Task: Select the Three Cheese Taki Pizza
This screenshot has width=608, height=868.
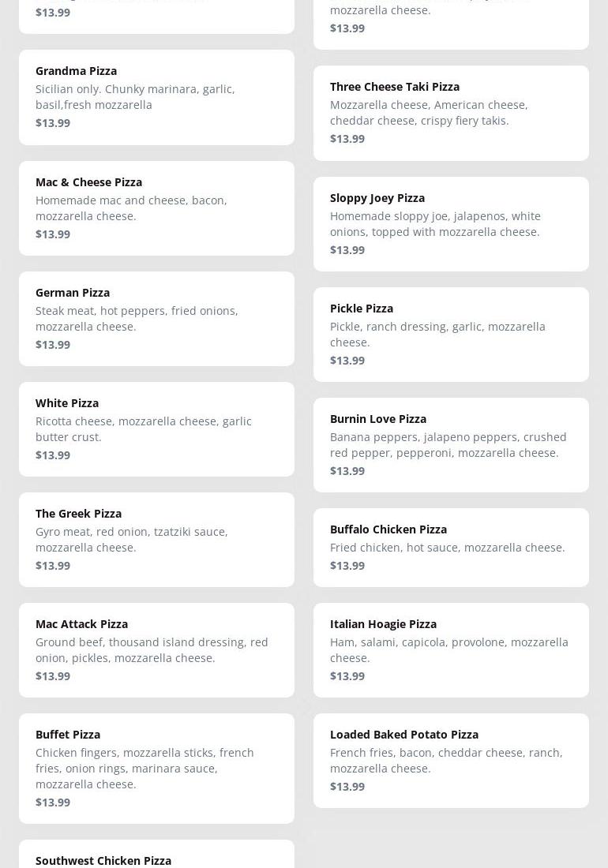Action: pos(451,113)
